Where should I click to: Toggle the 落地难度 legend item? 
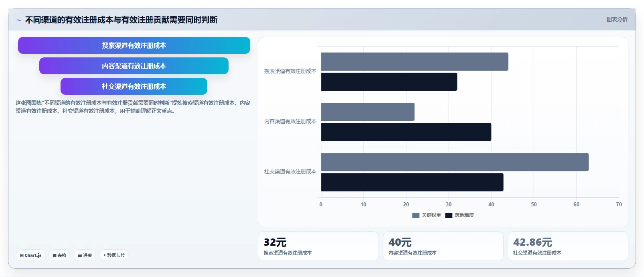click(x=460, y=215)
